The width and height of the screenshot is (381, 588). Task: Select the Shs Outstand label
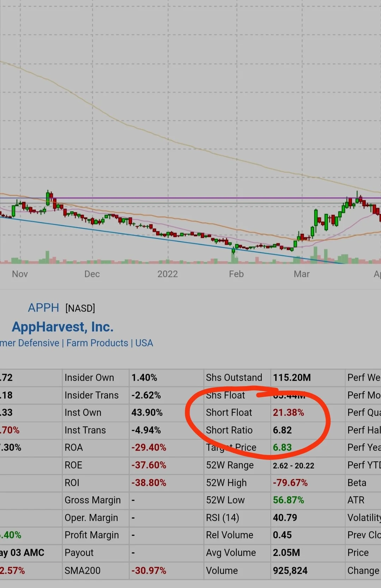click(234, 378)
